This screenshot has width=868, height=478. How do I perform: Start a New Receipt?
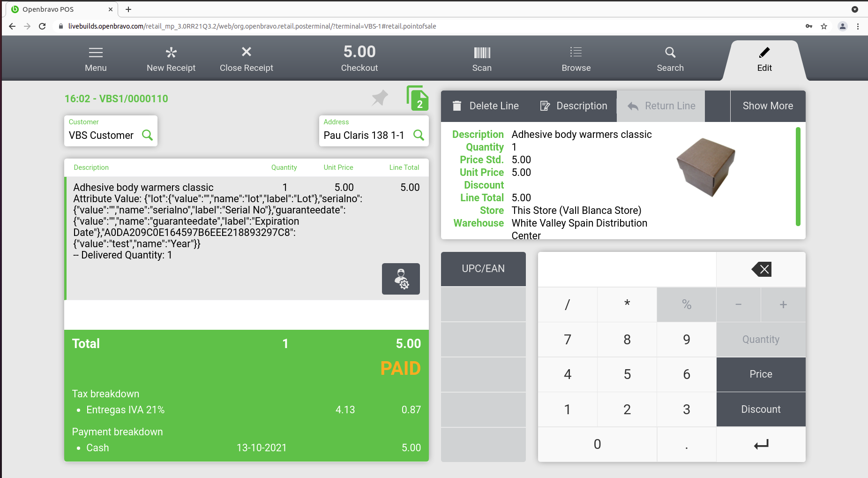coord(171,59)
